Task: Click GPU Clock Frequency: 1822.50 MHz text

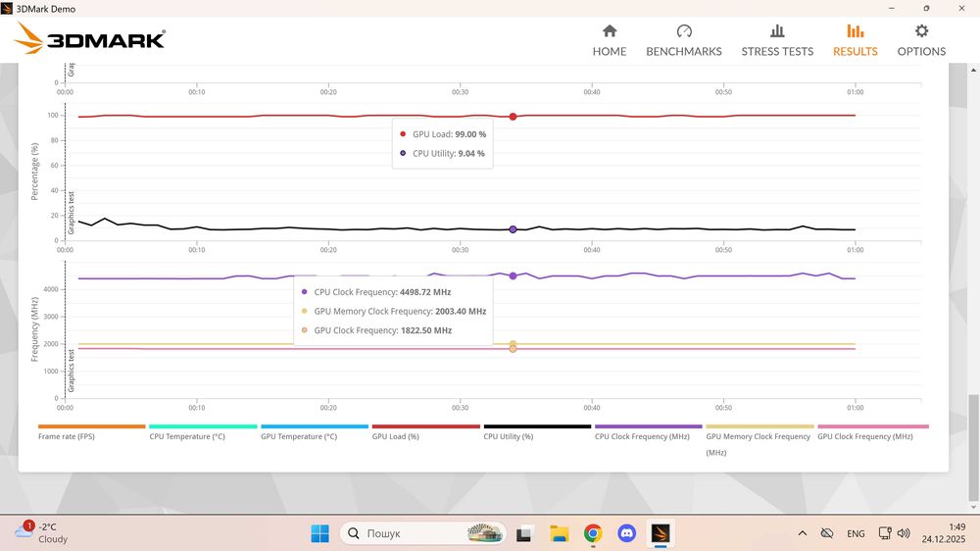Action: [x=382, y=330]
